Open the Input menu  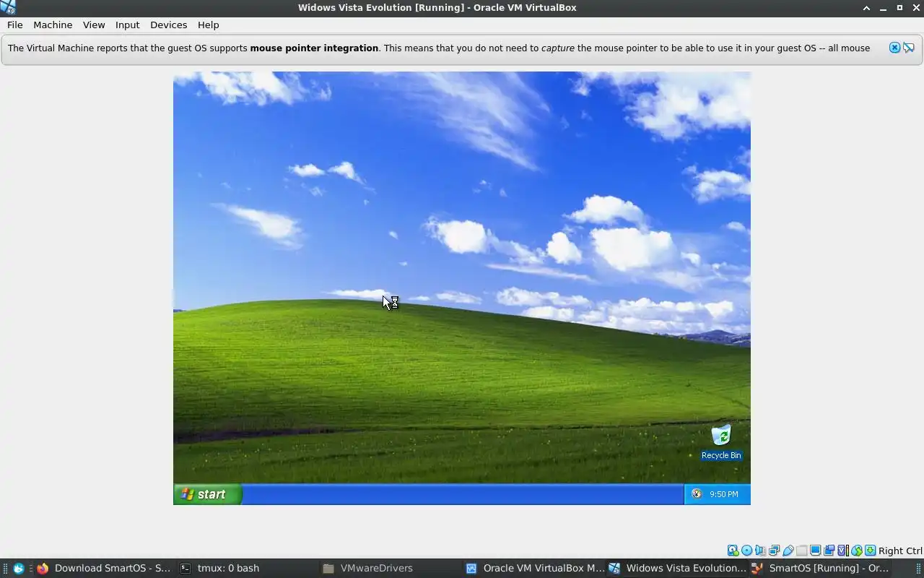[x=127, y=25]
